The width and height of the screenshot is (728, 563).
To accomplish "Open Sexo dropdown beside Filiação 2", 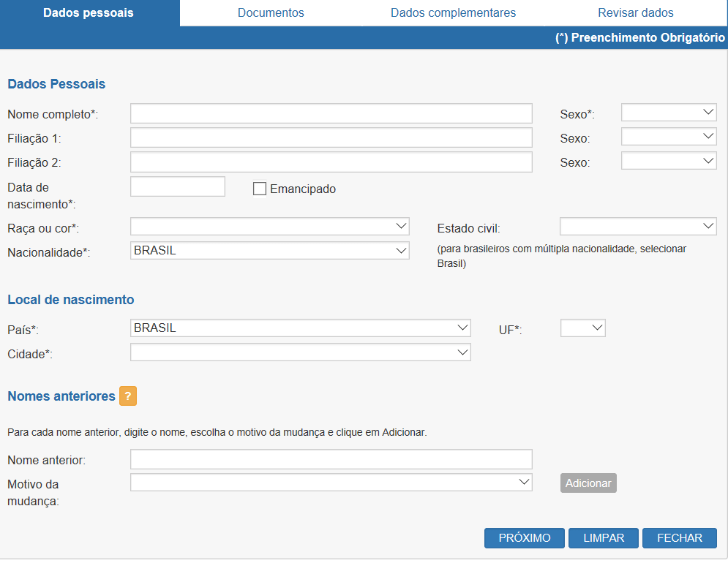I will pyautogui.click(x=669, y=161).
